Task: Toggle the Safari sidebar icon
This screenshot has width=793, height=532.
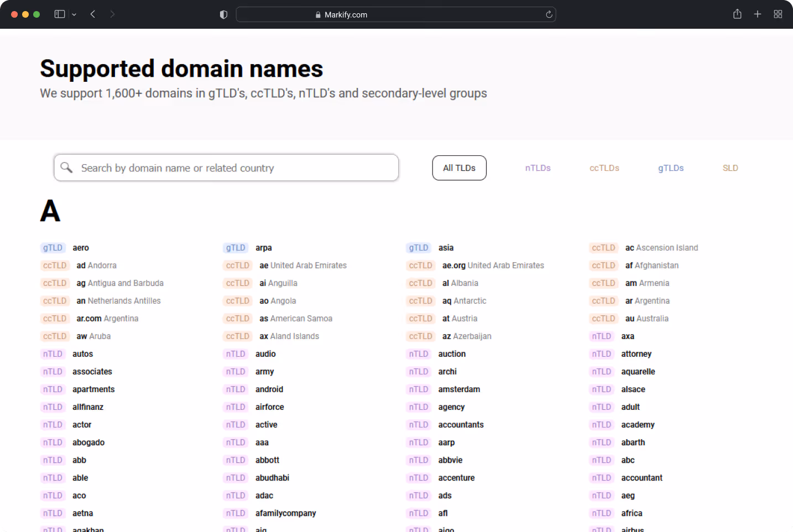Action: click(60, 14)
